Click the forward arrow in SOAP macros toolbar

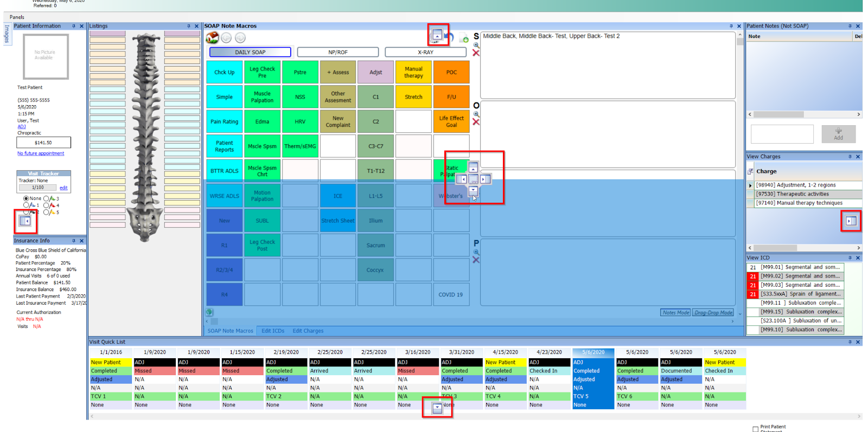240,37
